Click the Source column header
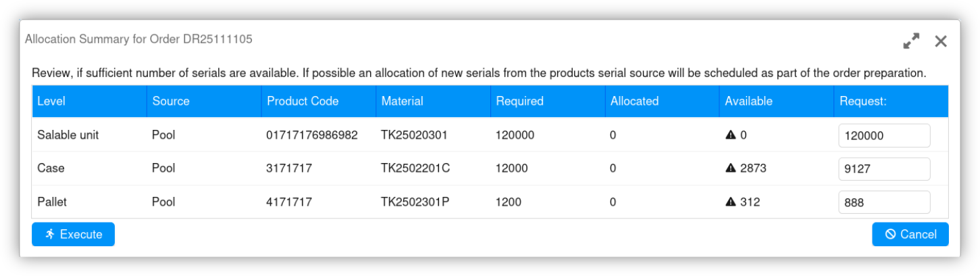The width and height of the screenshot is (980, 276). tap(171, 101)
